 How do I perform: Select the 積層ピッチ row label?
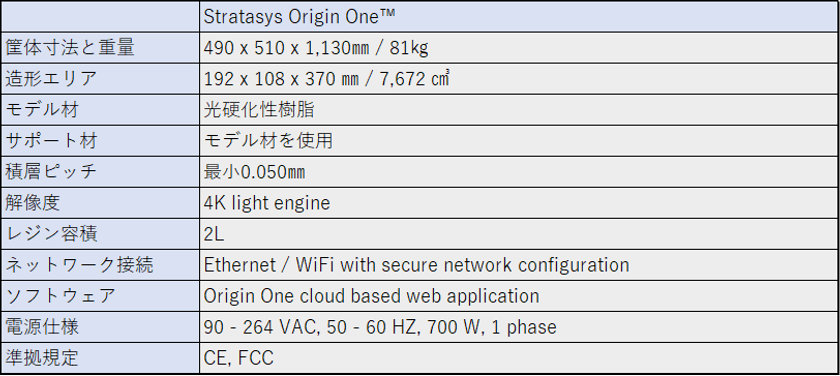point(100,172)
